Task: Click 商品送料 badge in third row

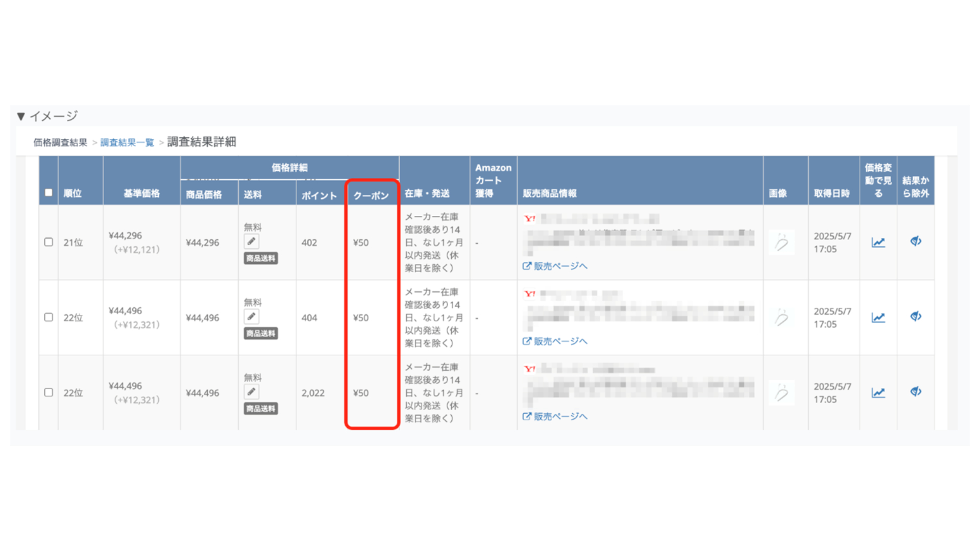Action: point(260,409)
